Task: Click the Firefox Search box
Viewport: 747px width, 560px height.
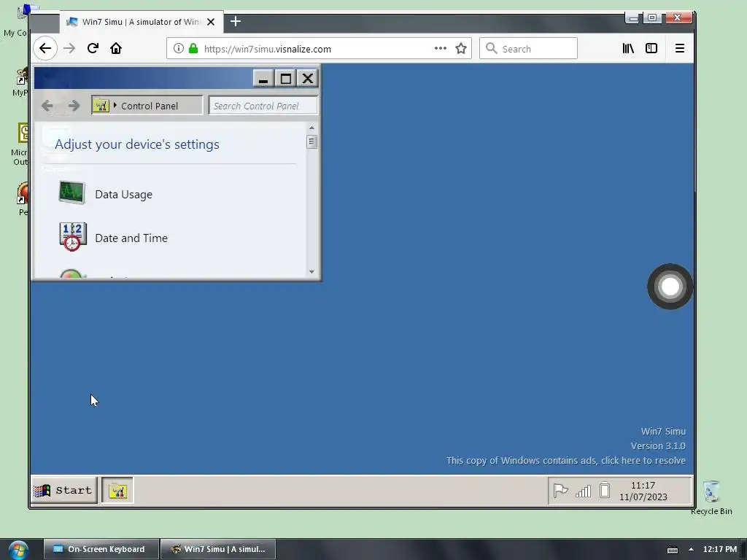Action: point(528,49)
